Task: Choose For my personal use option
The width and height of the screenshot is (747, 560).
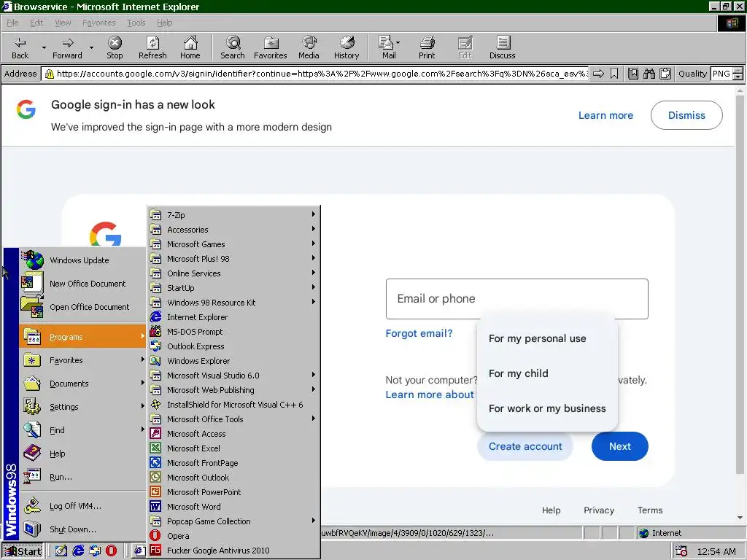Action: point(547,338)
